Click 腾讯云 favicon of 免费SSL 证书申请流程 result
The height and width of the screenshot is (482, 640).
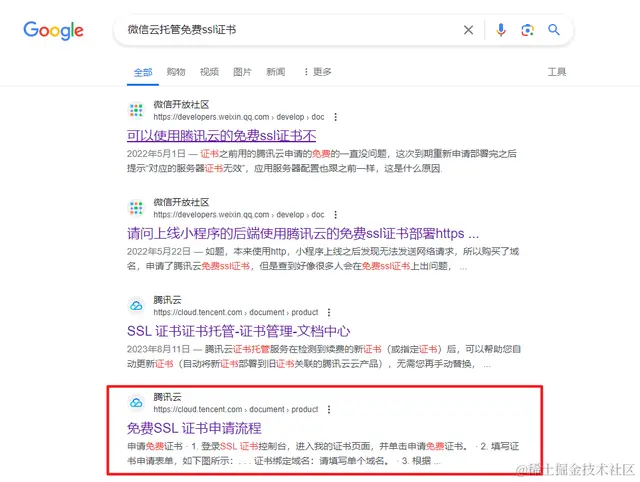[x=136, y=403]
